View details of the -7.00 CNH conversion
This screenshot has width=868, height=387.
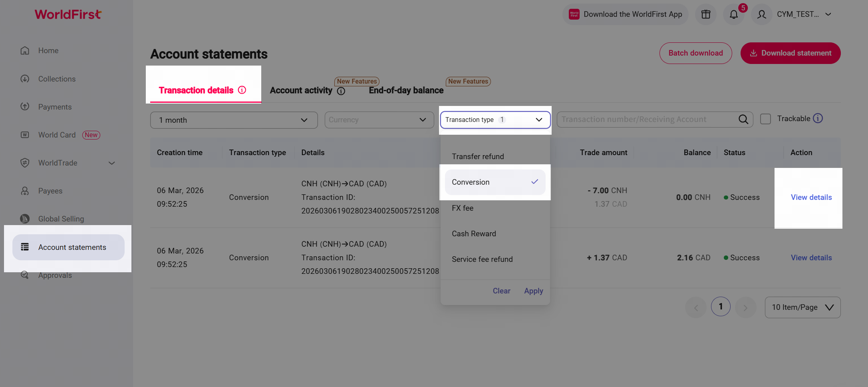click(811, 197)
